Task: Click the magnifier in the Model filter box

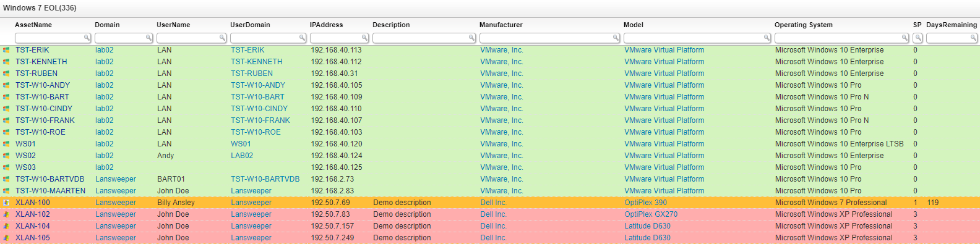Action: click(767, 38)
